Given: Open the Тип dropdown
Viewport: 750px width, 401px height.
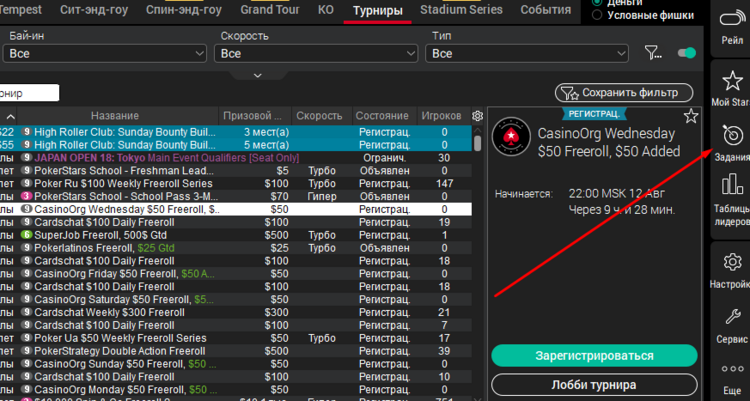Looking at the screenshot, I should [x=527, y=53].
